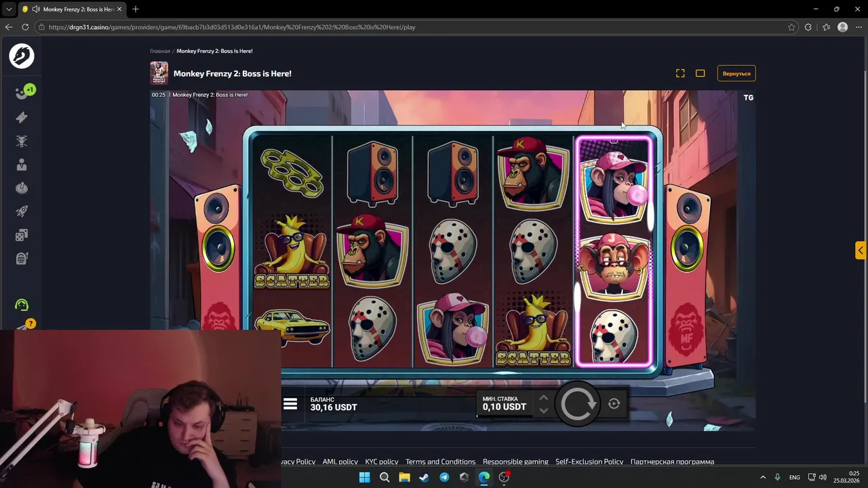The width and height of the screenshot is (868, 488).
Task: Expand the yellow side panel arrow
Action: click(x=861, y=250)
